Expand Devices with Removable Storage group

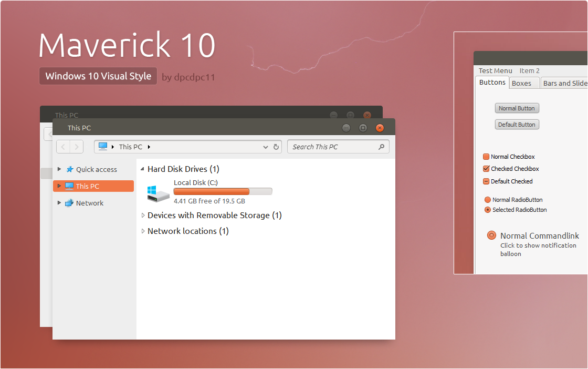pyautogui.click(x=143, y=215)
